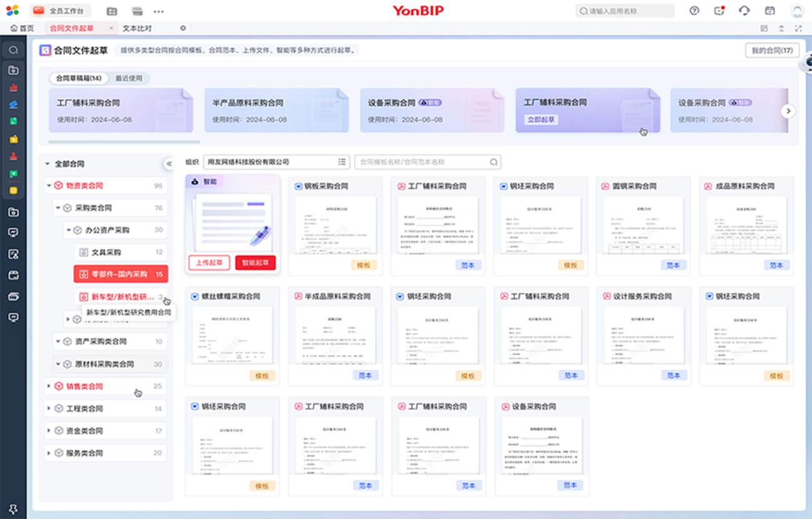Go to the 首页 tab
812x519 pixels.
[23, 28]
